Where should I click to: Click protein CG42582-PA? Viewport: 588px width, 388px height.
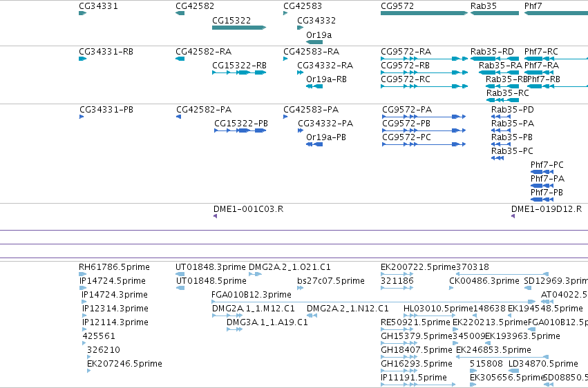tap(204, 110)
